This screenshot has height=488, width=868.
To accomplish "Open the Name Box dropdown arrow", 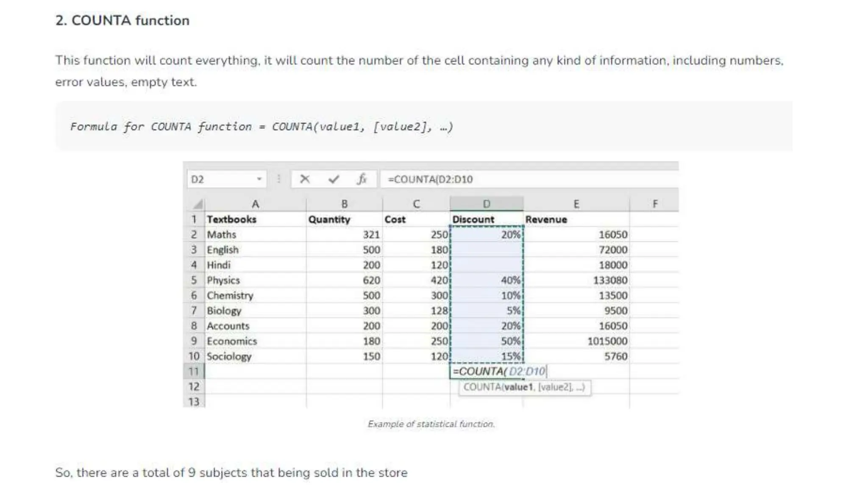I will tap(259, 179).
